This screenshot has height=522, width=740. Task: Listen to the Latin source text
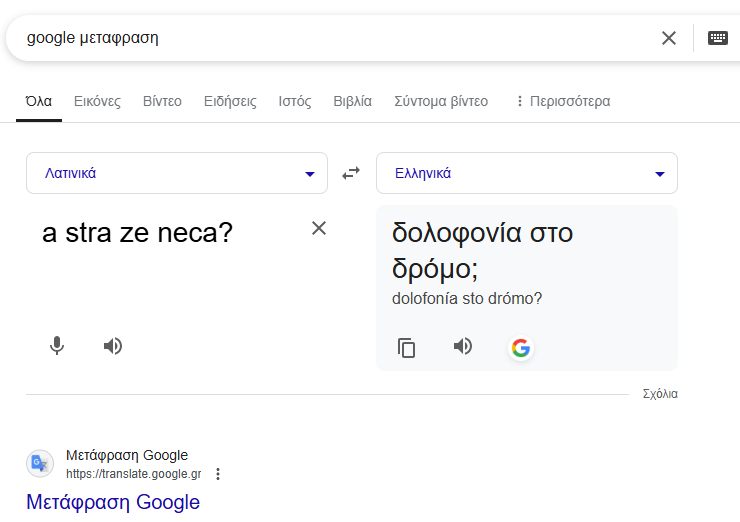[x=113, y=346]
